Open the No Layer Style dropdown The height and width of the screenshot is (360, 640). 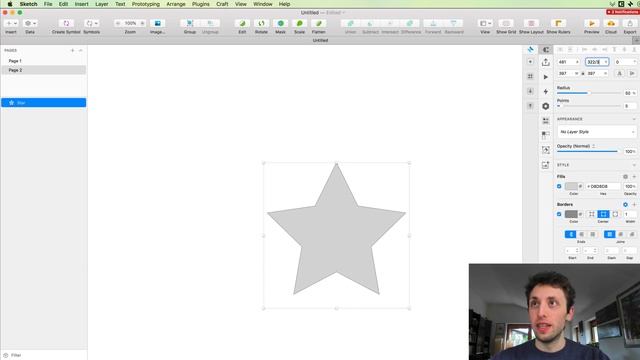point(596,132)
